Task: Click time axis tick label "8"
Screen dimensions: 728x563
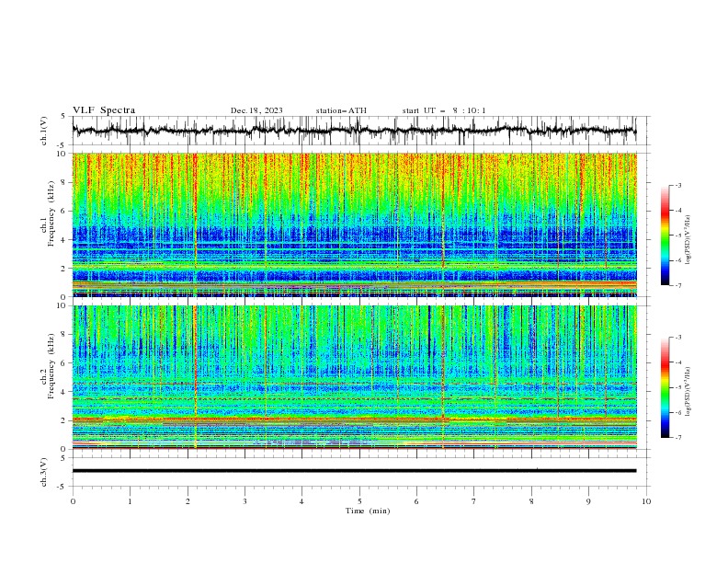Action: click(x=531, y=501)
